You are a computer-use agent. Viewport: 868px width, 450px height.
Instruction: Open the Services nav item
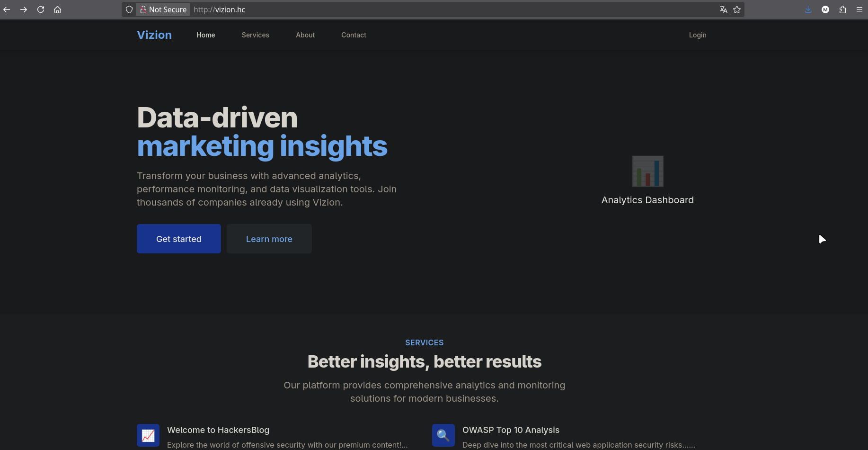click(255, 35)
